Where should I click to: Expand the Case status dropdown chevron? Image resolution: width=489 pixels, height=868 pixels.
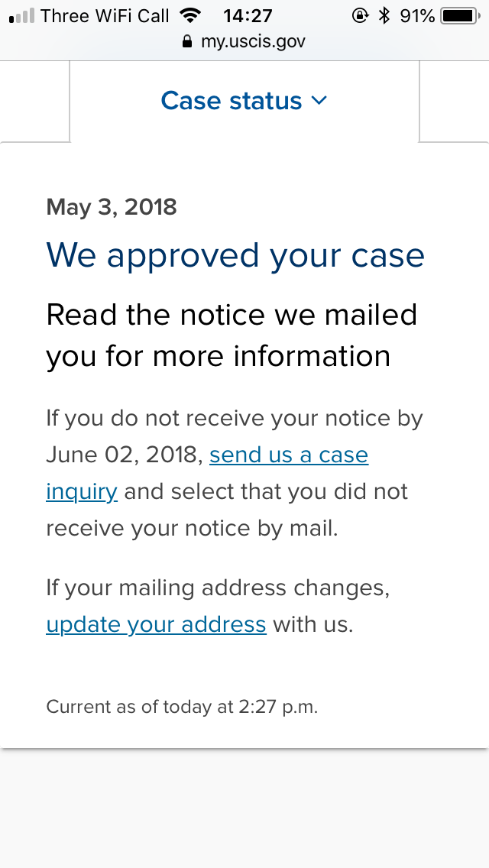point(319,100)
